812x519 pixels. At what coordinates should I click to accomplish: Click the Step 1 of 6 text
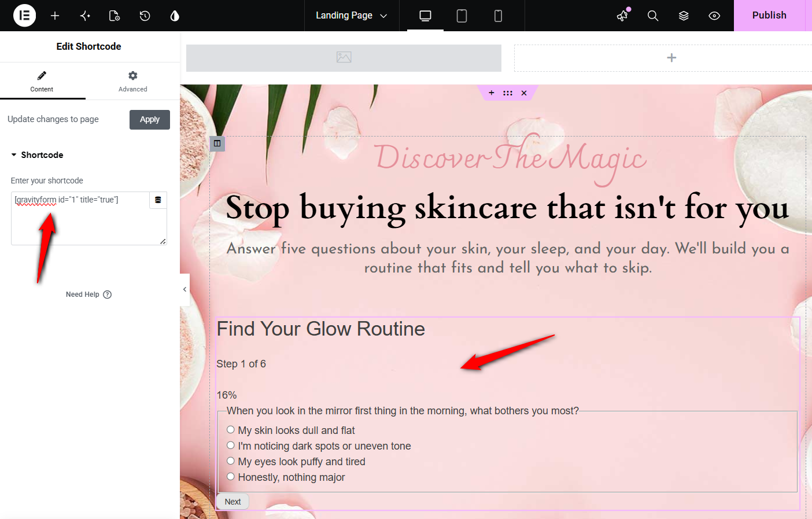point(241,364)
